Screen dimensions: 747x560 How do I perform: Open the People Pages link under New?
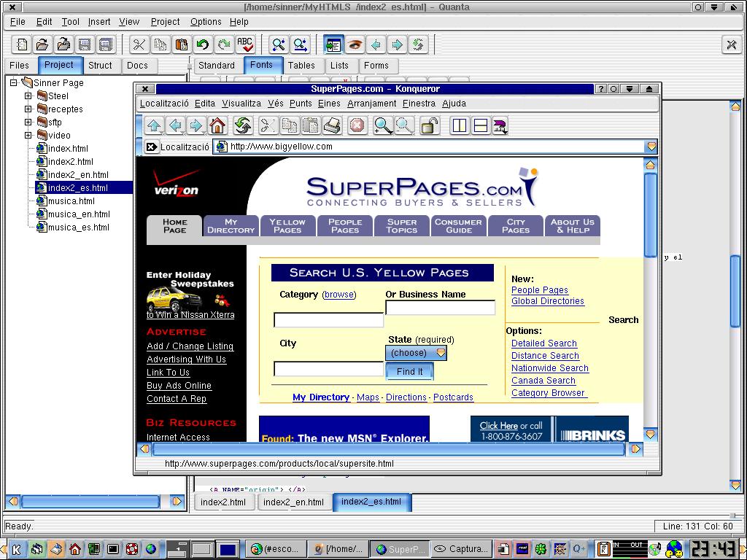coord(539,290)
